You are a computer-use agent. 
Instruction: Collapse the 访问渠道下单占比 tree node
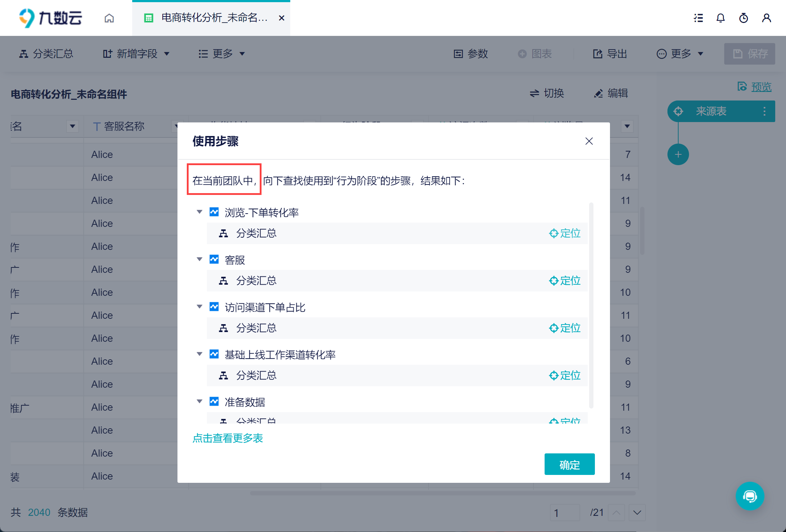[x=199, y=307]
